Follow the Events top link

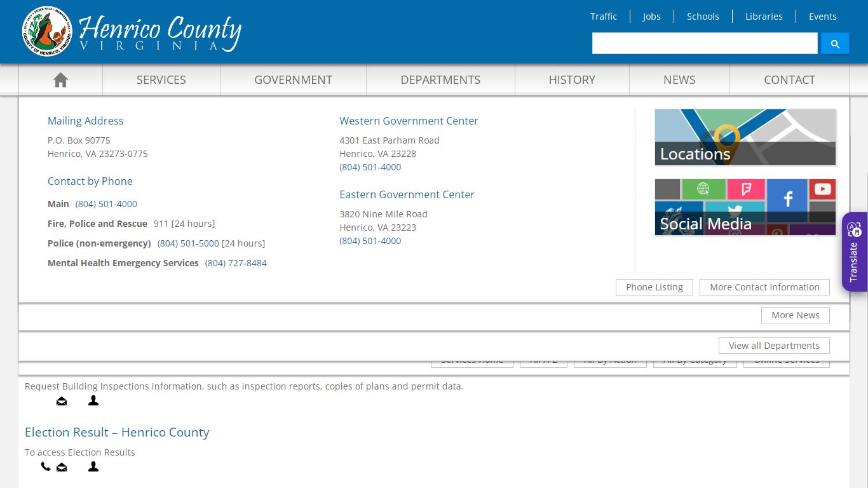(x=823, y=17)
